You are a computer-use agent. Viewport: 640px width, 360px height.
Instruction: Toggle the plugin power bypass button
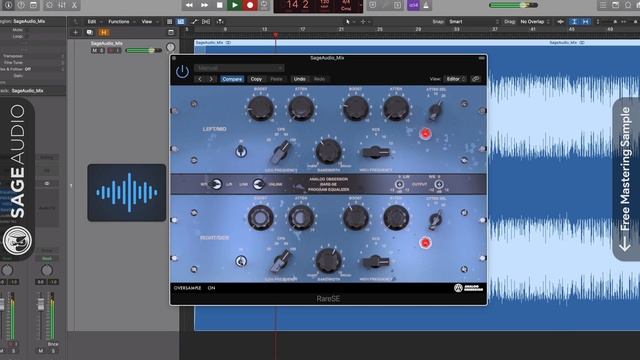coord(182,72)
